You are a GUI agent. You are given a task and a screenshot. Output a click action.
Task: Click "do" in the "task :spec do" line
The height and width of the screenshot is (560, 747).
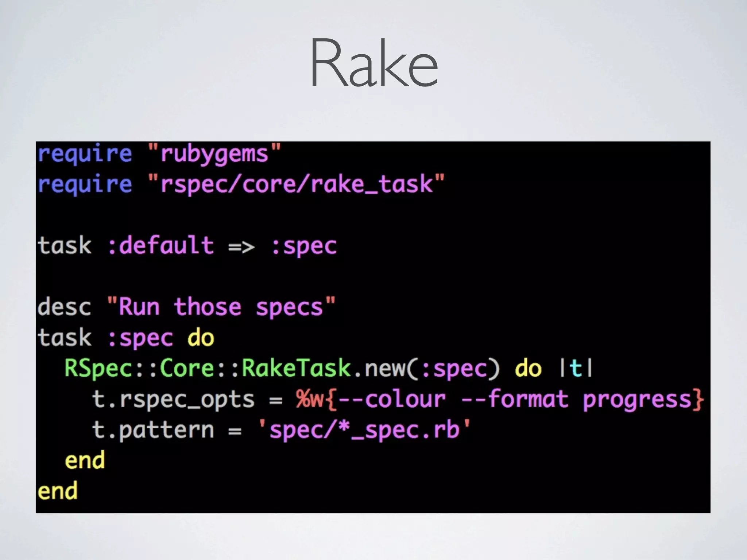(201, 338)
